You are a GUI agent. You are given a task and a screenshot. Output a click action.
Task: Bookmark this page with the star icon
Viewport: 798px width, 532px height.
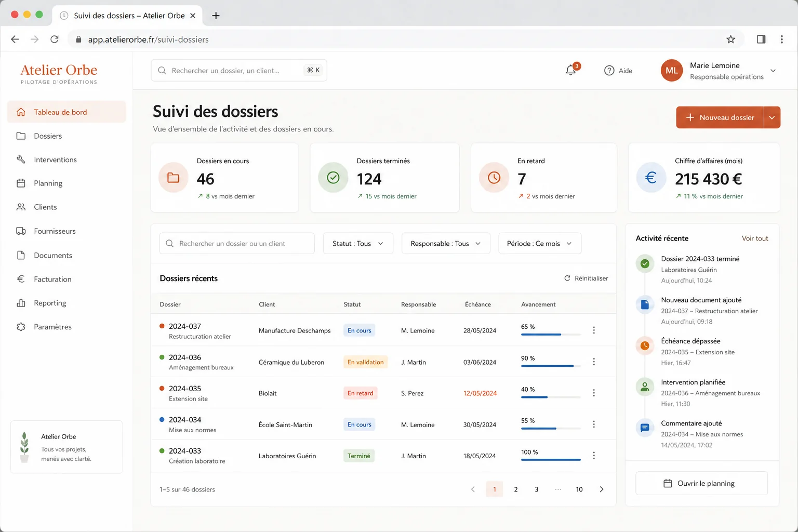pos(731,39)
